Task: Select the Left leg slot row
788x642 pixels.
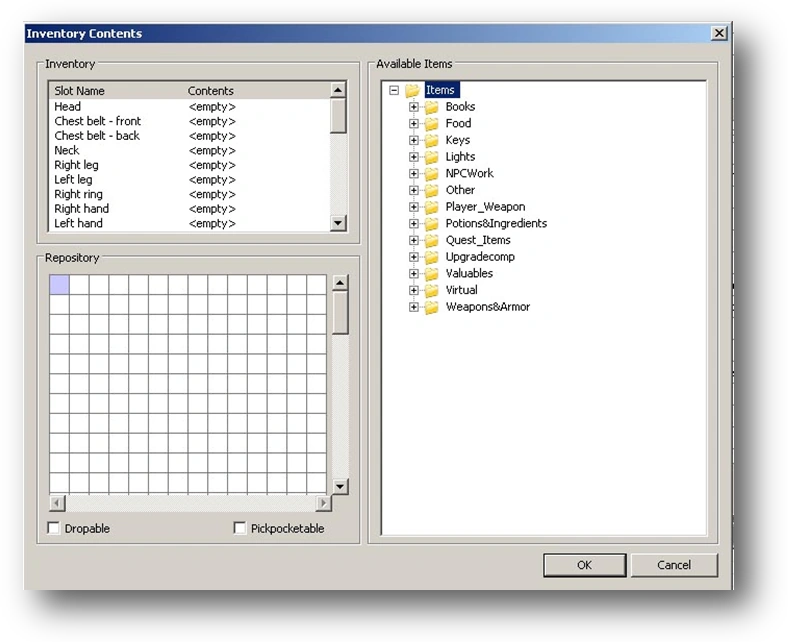Action: pos(190,179)
